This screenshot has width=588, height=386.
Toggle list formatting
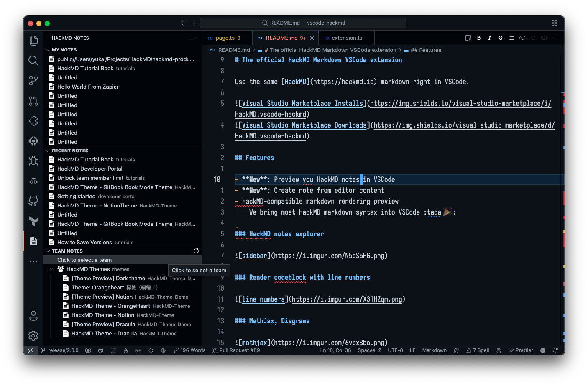(511, 38)
